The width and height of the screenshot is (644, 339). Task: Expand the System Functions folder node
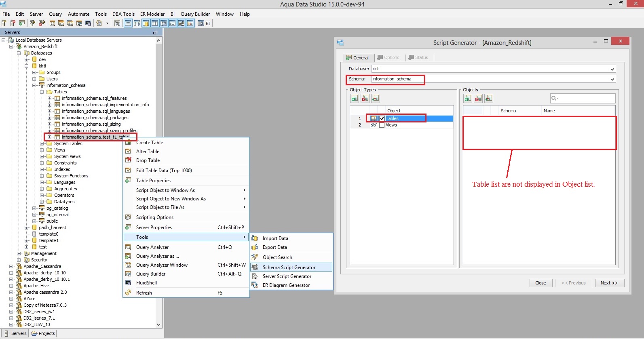[42, 176]
